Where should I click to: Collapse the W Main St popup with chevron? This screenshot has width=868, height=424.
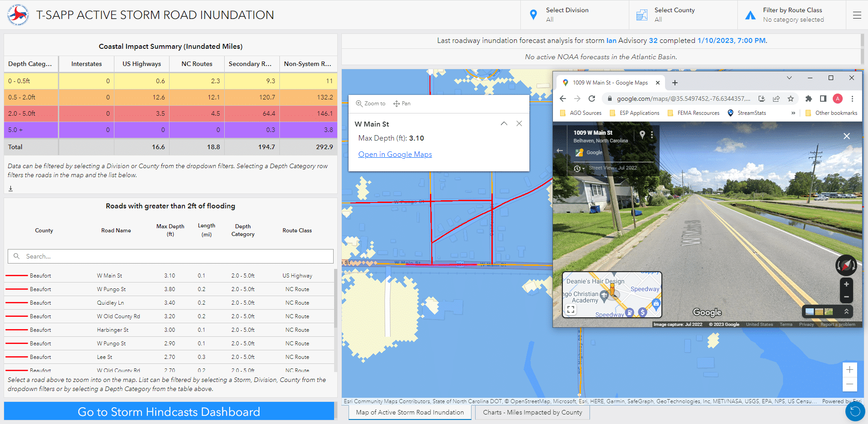click(504, 123)
